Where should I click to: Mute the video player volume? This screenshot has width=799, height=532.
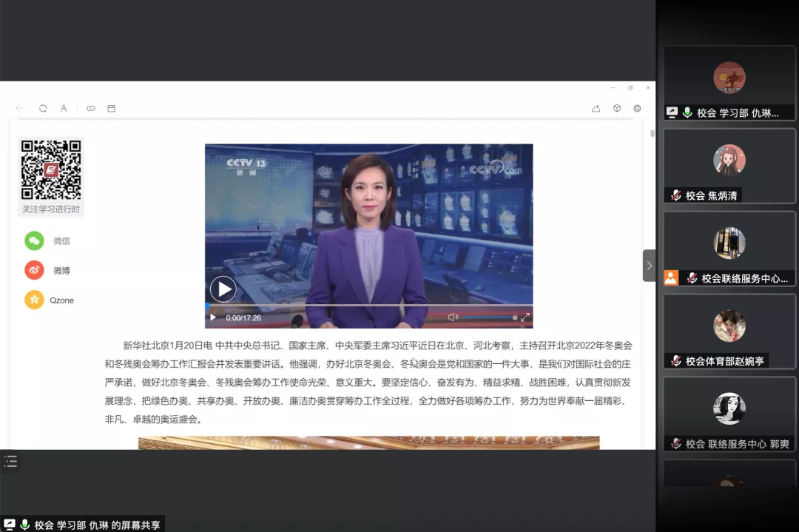click(453, 316)
